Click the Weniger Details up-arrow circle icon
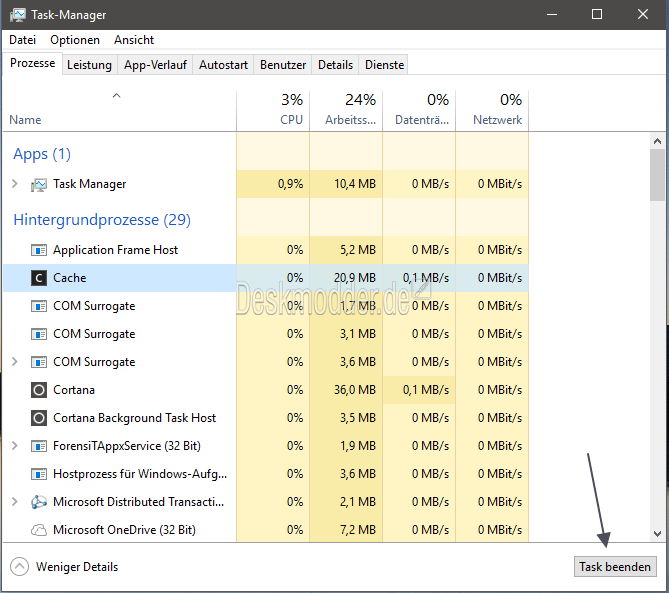The image size is (669, 593). pos(19,567)
